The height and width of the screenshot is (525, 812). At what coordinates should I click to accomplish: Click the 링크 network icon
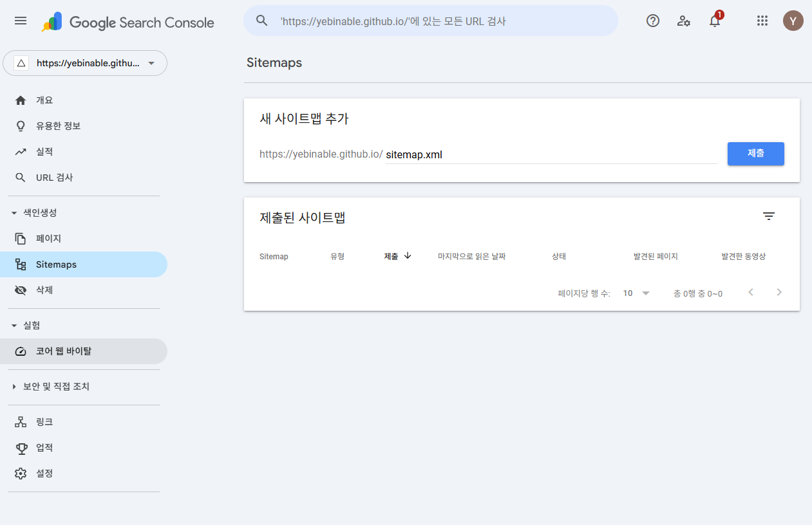click(x=21, y=422)
